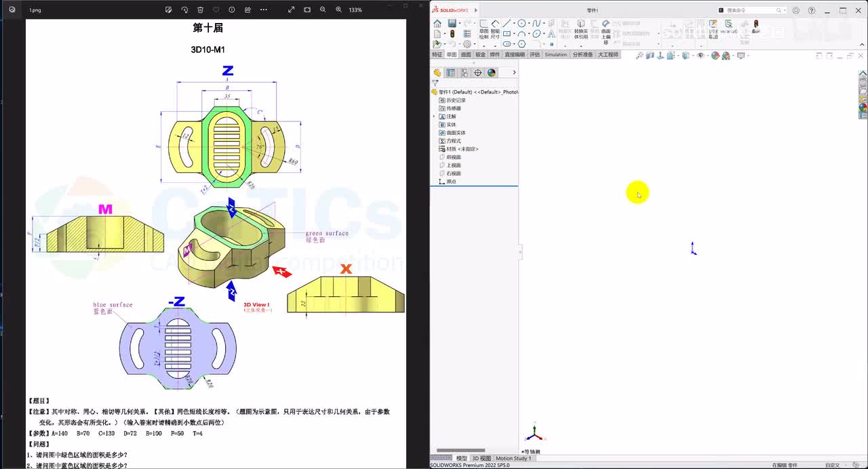This screenshot has width=868, height=469.
Task: Open dropdown arrow next to Circle tool
Action: [529, 24]
